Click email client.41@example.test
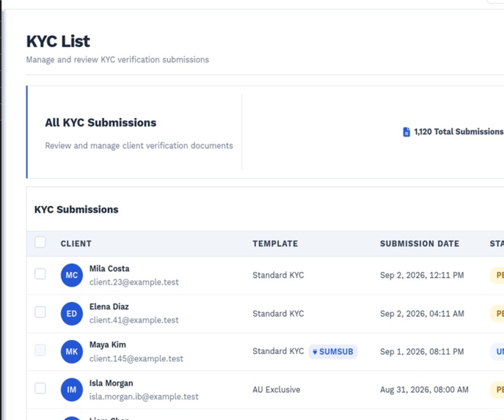The image size is (504, 420). (x=134, y=320)
